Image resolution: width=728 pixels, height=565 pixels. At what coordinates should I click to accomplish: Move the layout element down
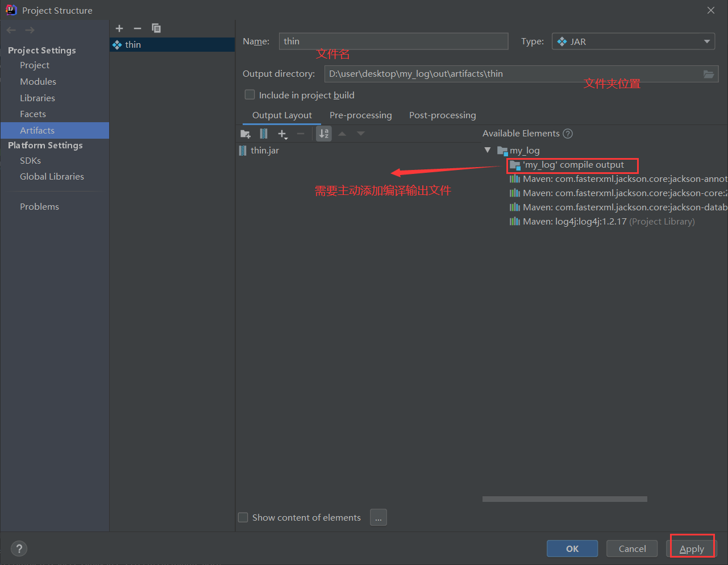click(x=361, y=134)
